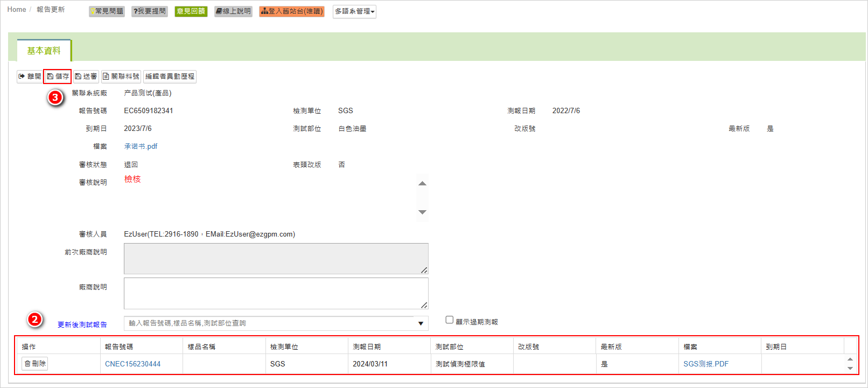This screenshot has height=388, width=868.
Task: Click the 我要提問 ask a question button
Action: (150, 11)
